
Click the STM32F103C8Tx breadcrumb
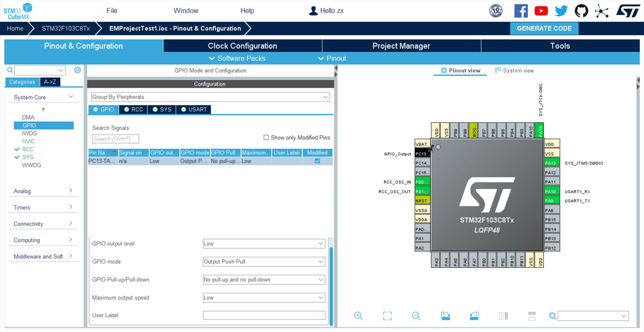click(x=66, y=28)
